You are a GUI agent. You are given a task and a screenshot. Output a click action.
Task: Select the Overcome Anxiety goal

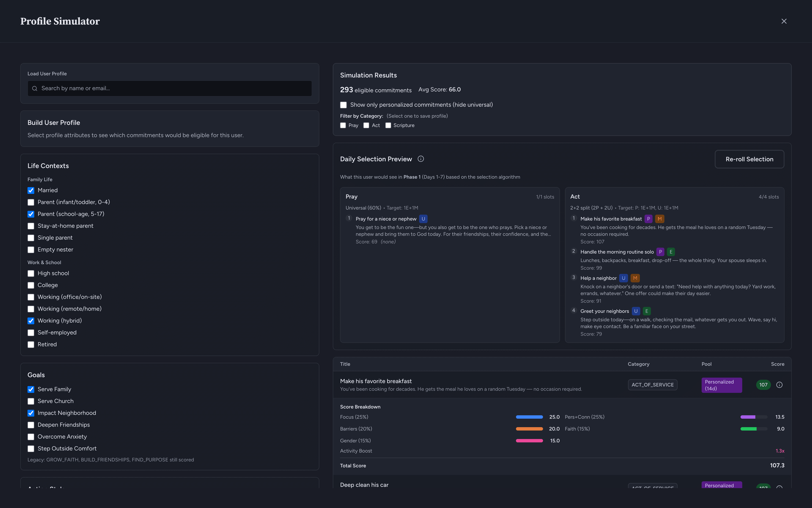coord(31,437)
